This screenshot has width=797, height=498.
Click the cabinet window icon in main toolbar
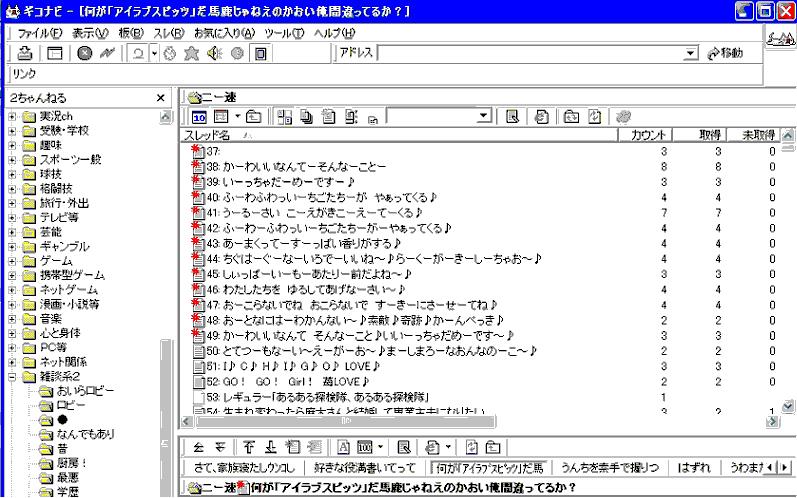(54, 53)
